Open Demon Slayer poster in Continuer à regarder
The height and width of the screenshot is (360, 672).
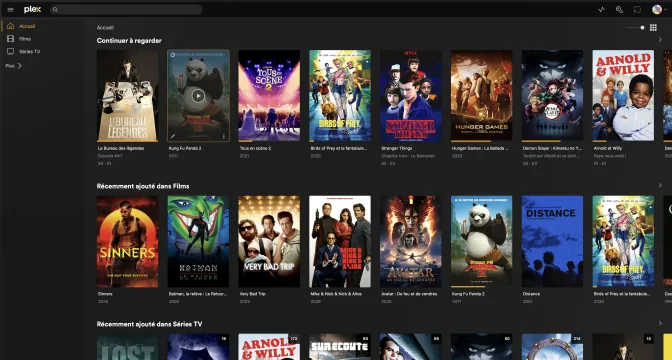tap(552, 96)
